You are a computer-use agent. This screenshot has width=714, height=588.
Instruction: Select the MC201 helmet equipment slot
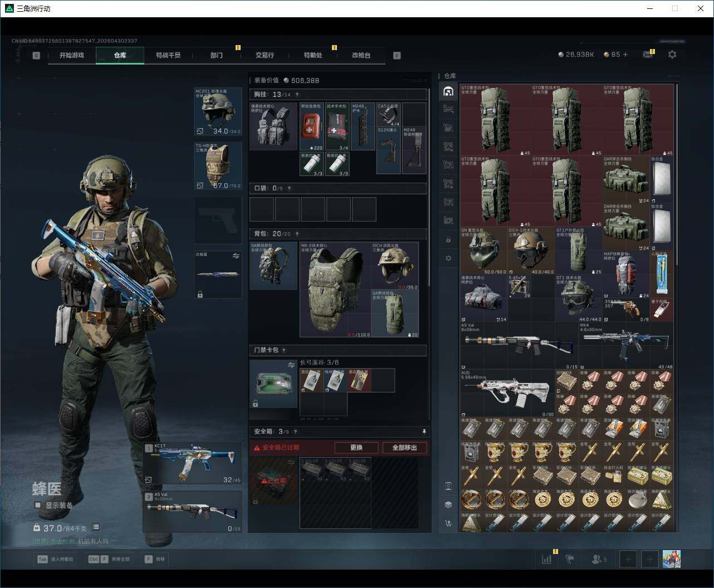[x=218, y=111]
